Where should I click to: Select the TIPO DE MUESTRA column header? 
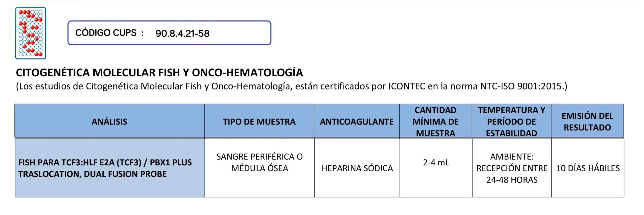click(x=259, y=122)
